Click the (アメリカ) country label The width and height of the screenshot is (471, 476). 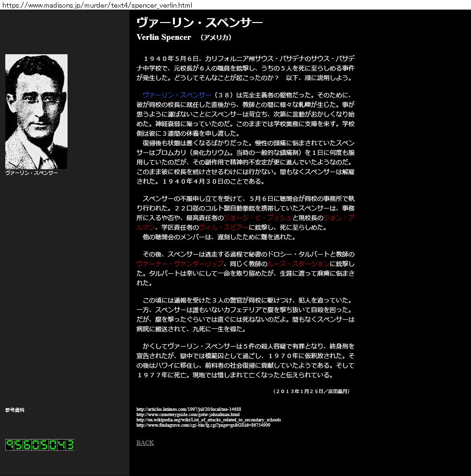216,37
